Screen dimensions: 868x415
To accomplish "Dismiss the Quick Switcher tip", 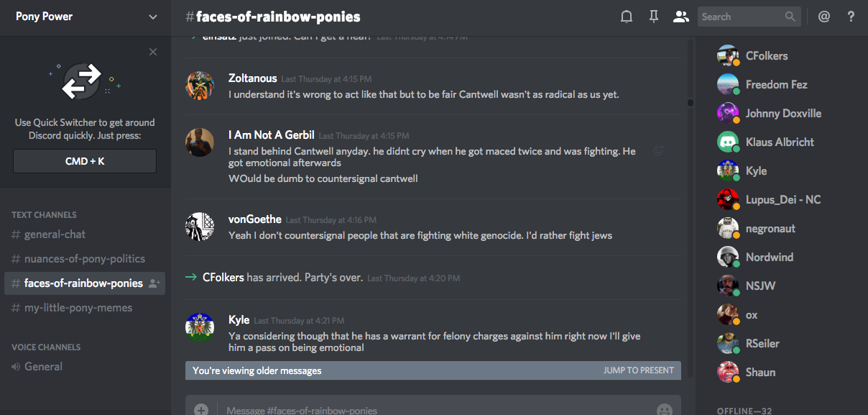I will (153, 52).
